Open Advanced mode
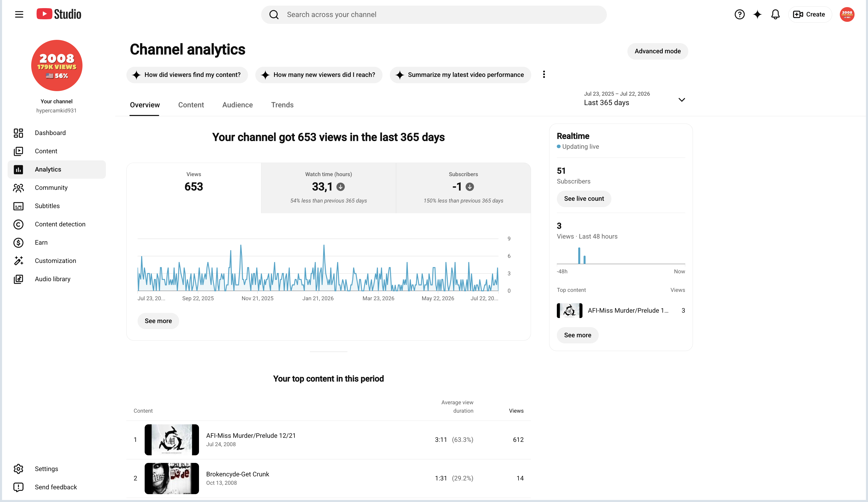Screen dimensions: 868x502 pyautogui.click(x=658, y=51)
